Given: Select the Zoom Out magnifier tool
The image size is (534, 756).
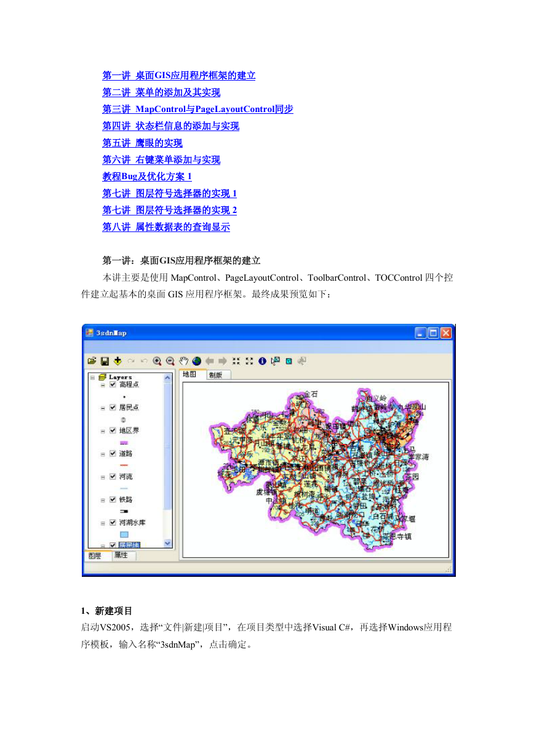Looking at the screenshot, I should [170, 361].
